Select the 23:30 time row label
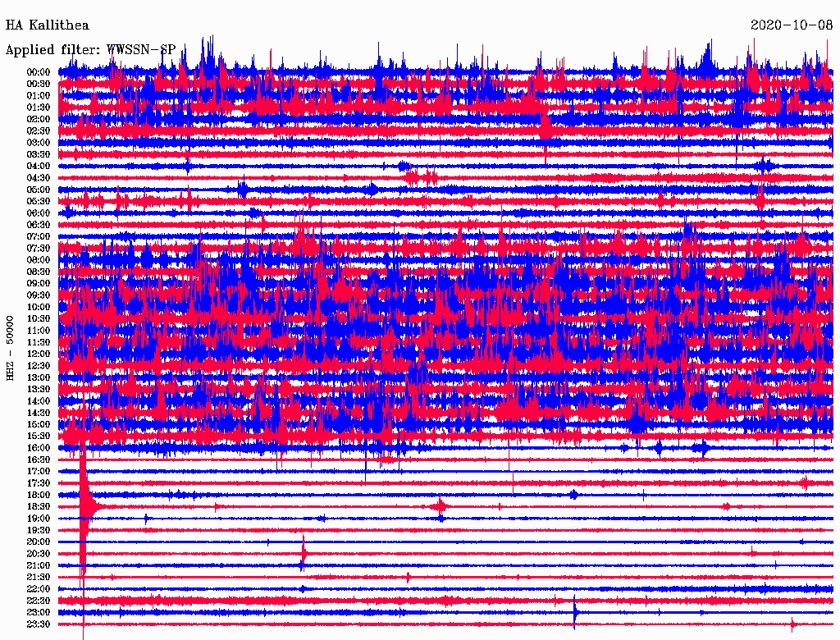The image size is (840, 640). point(39,624)
